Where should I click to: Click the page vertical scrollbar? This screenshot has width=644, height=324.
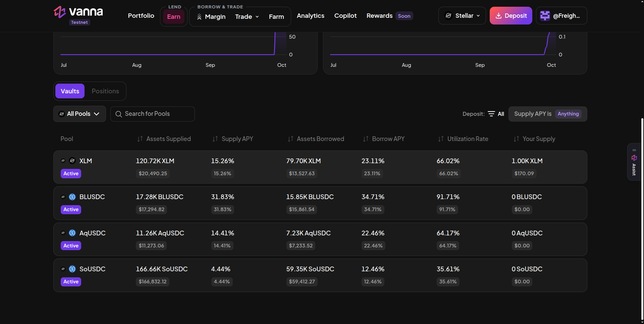(642, 218)
